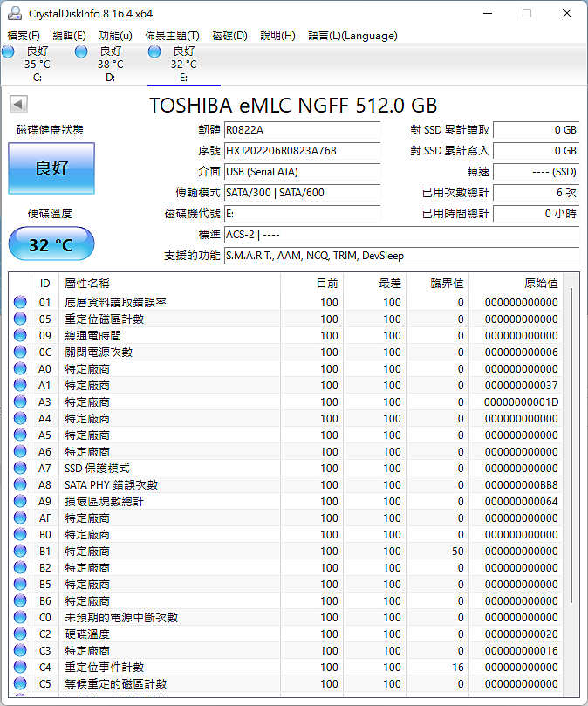The image size is (588, 706).
Task: Click the status orb of attribute A3
Action: (20, 401)
